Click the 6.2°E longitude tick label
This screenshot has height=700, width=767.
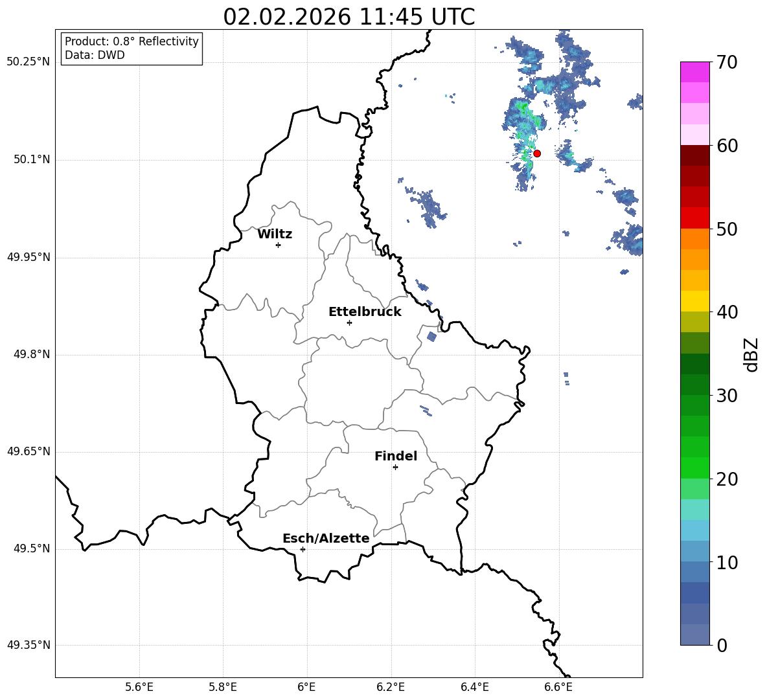click(x=391, y=687)
